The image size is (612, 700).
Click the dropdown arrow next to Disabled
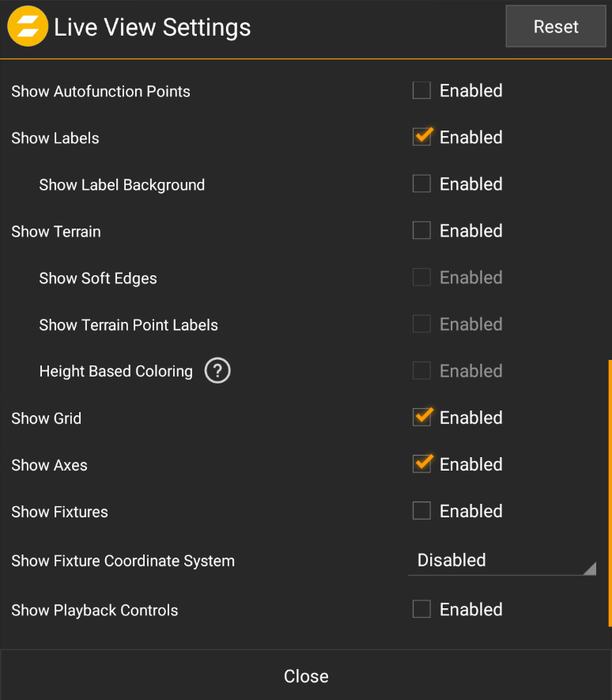[x=590, y=566]
